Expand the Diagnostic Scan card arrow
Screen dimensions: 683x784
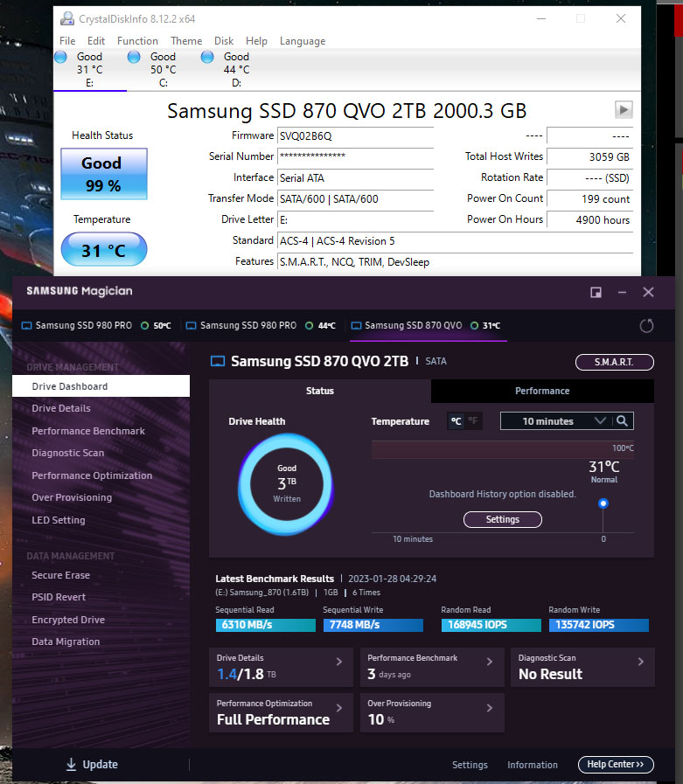pos(641,662)
